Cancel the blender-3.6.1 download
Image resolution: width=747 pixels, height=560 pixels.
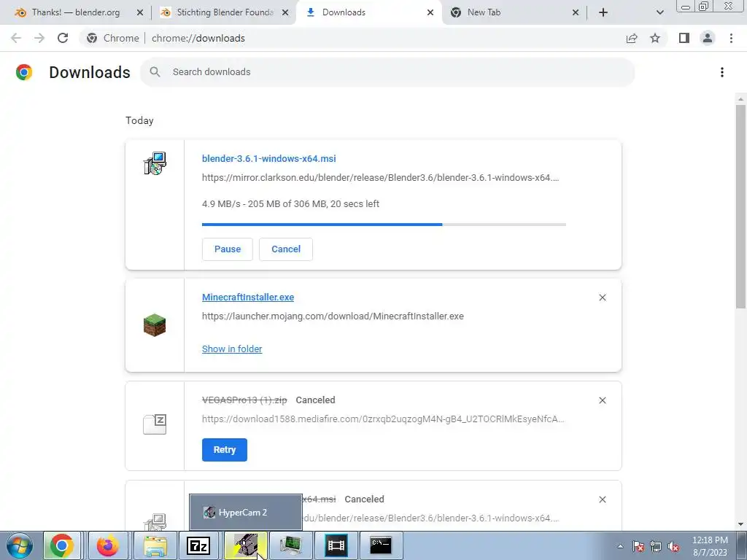(x=286, y=249)
